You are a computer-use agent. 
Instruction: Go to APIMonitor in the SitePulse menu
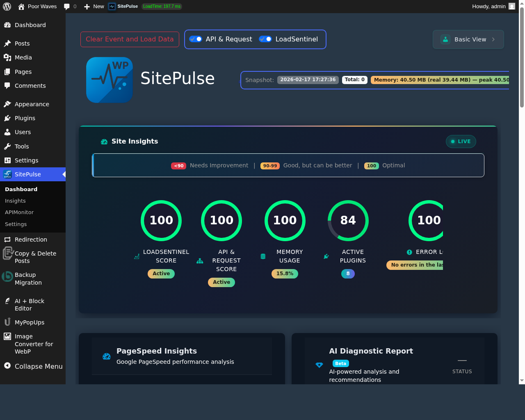(19, 212)
